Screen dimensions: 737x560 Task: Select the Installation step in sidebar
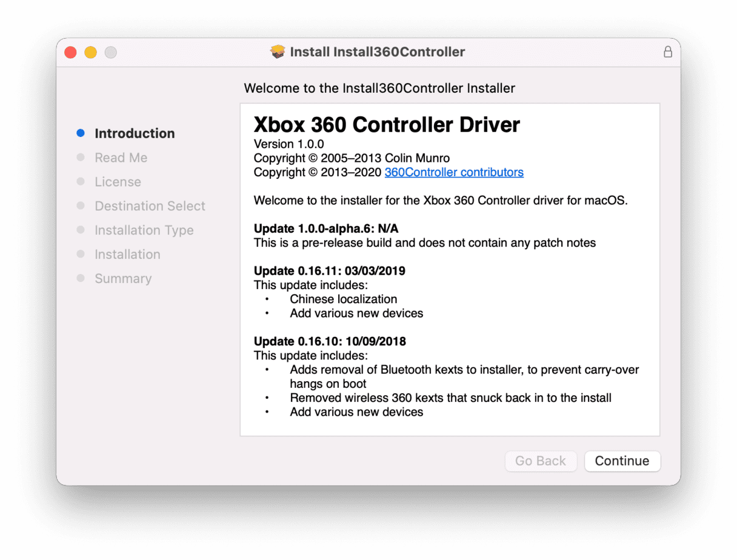pyautogui.click(x=127, y=255)
